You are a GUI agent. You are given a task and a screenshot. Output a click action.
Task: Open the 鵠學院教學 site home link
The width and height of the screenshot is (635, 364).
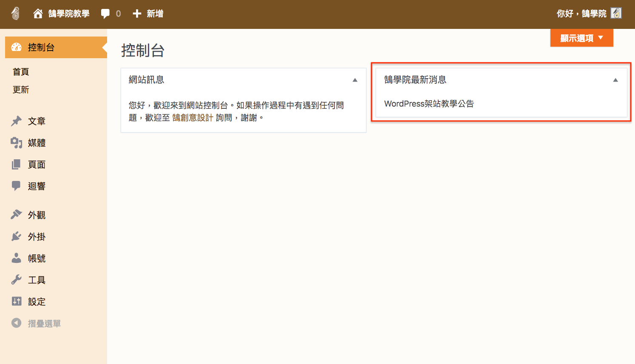(62, 14)
